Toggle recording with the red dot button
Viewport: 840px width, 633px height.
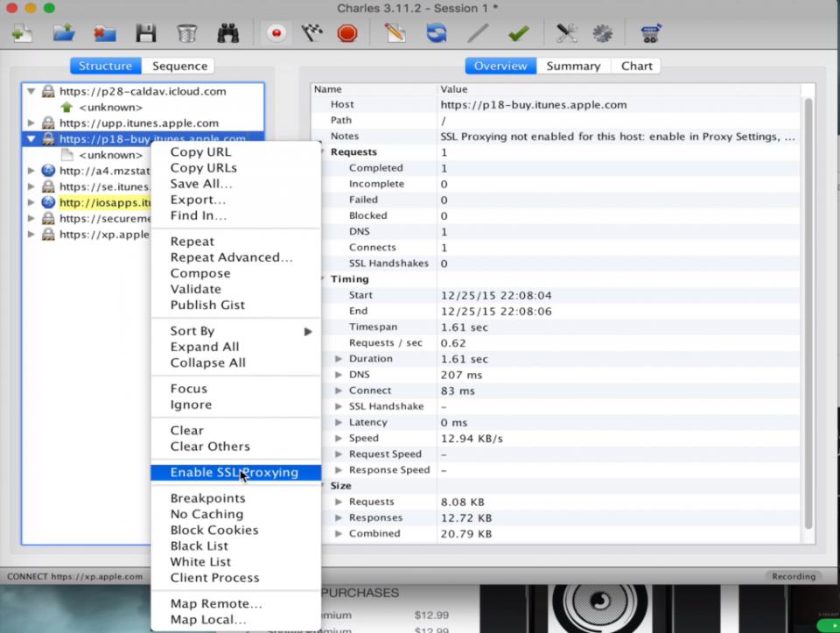(276, 33)
